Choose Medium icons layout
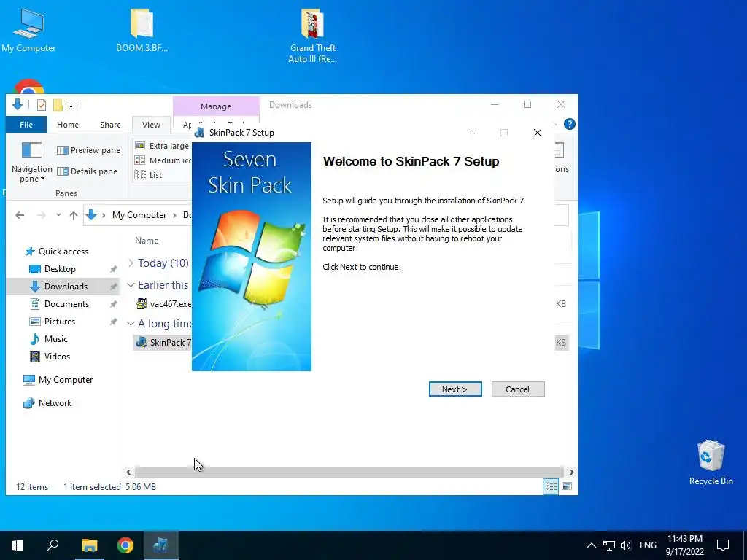Image resolution: width=747 pixels, height=560 pixels. (163, 160)
